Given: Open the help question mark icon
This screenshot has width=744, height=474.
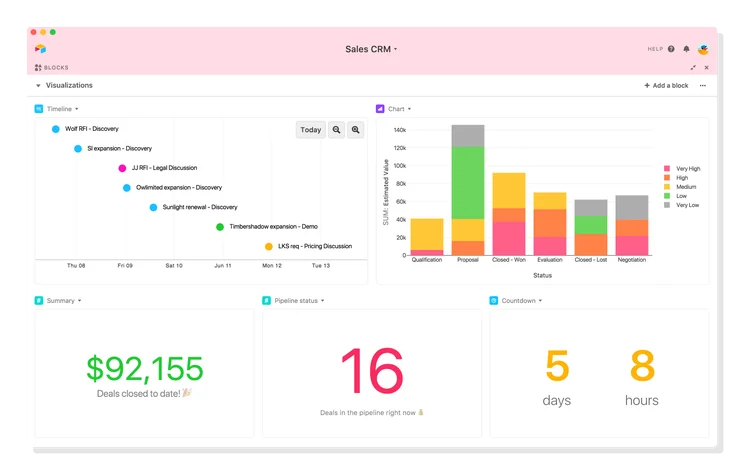Looking at the screenshot, I should (x=671, y=49).
